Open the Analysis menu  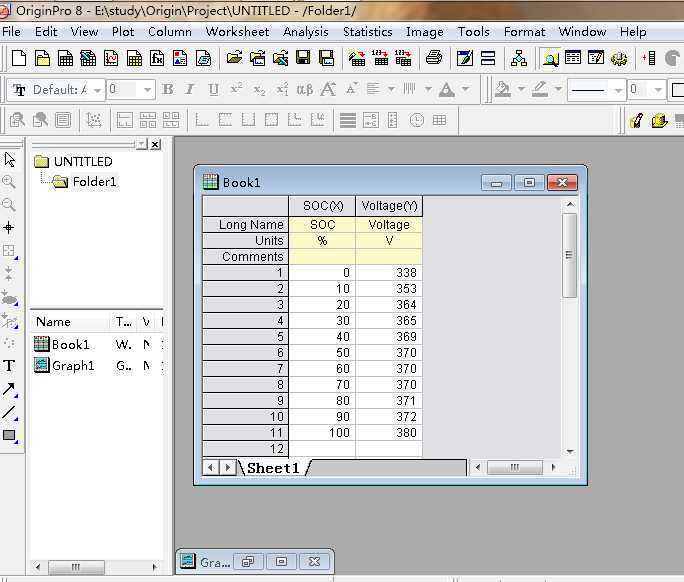tap(306, 32)
